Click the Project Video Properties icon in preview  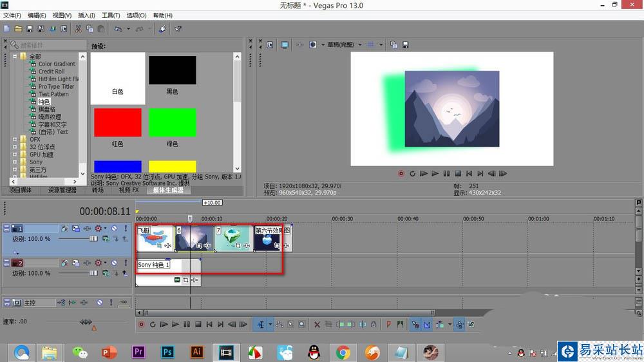pos(270,45)
